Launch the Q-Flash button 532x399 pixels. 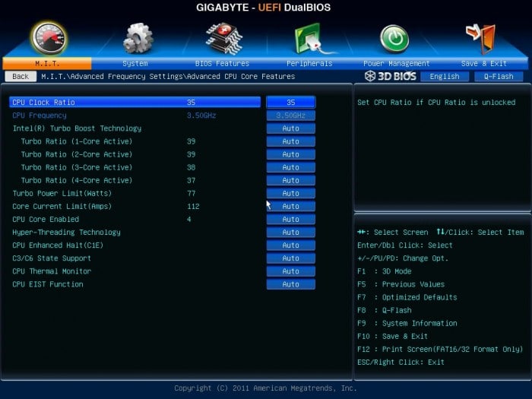tap(499, 76)
